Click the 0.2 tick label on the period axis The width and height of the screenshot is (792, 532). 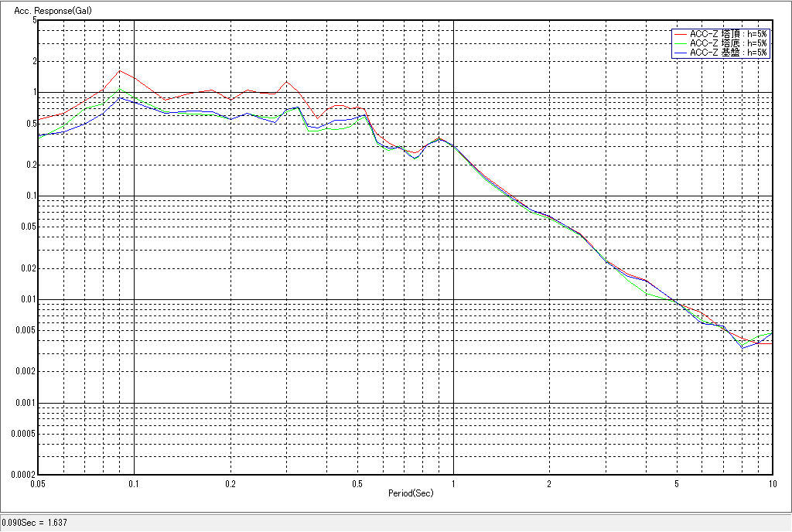230,484
